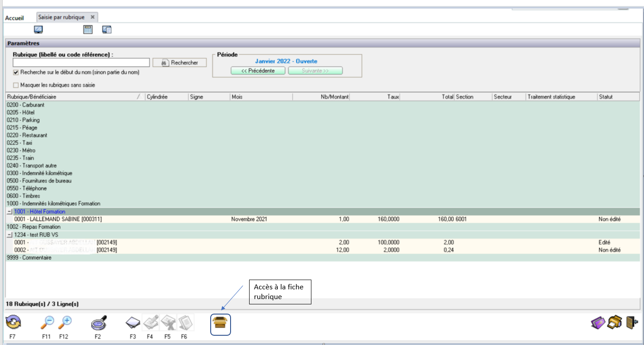Select the '0225 - Taxi' row
Viewport: 644px width, 345px height.
[323, 143]
